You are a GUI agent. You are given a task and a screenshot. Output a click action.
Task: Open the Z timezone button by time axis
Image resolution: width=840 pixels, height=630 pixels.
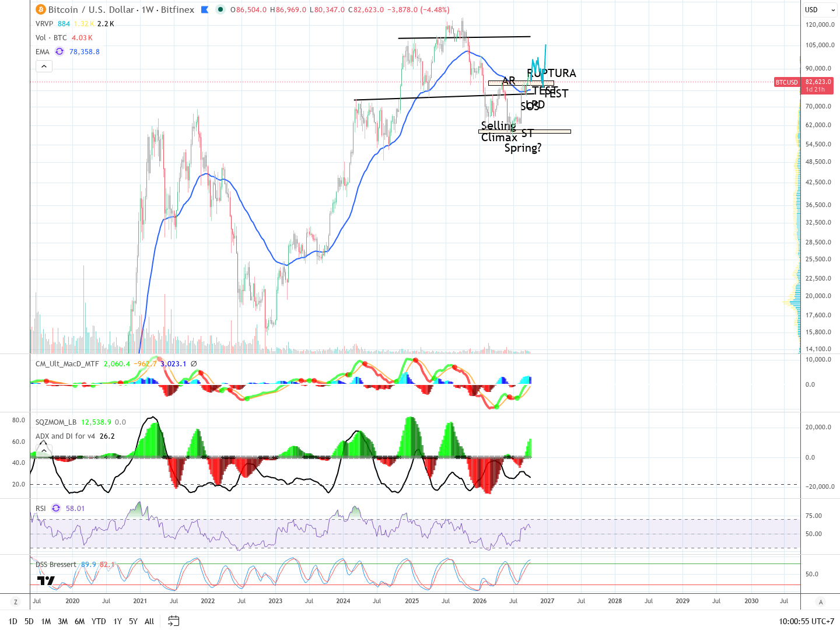[x=16, y=601]
